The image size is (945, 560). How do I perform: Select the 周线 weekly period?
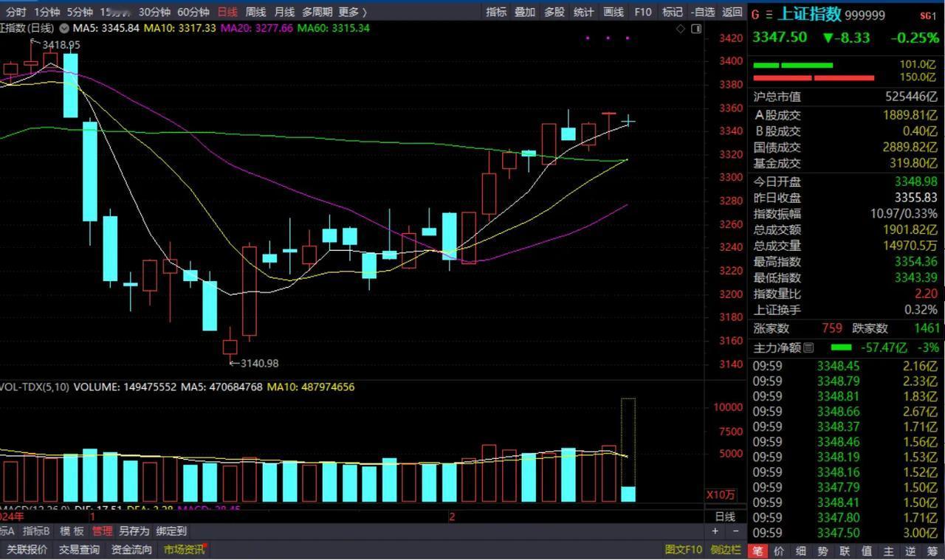(x=255, y=12)
